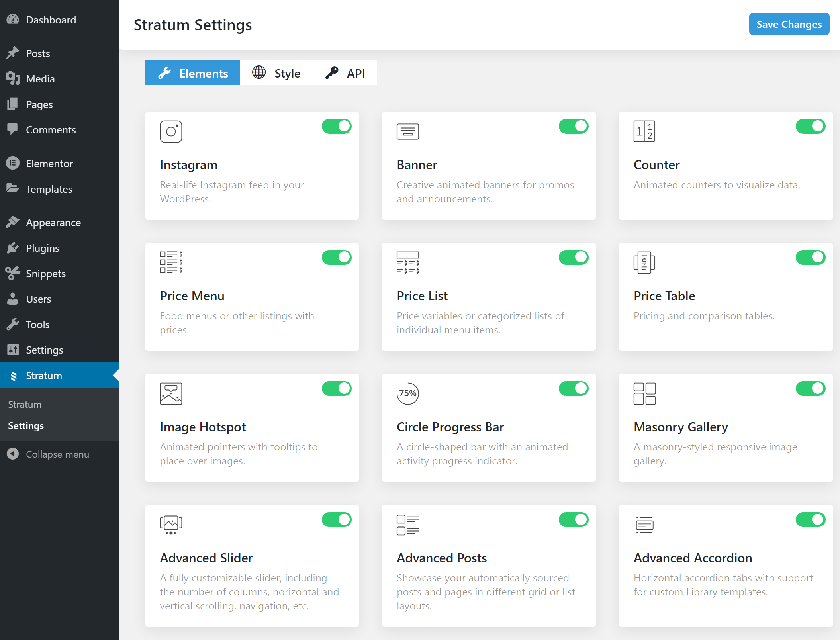This screenshot has width=840, height=640.
Task: Click 'Animated counters to visualize data.' text
Action: pyautogui.click(x=717, y=185)
